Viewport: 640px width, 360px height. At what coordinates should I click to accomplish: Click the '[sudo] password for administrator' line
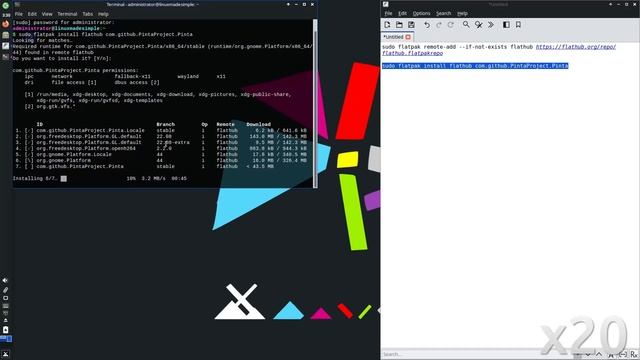point(64,22)
